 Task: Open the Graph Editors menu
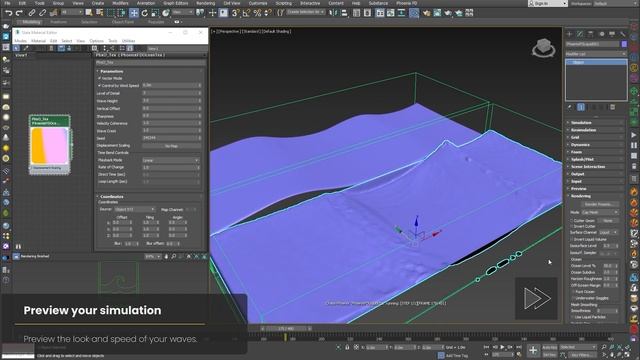[176, 3]
